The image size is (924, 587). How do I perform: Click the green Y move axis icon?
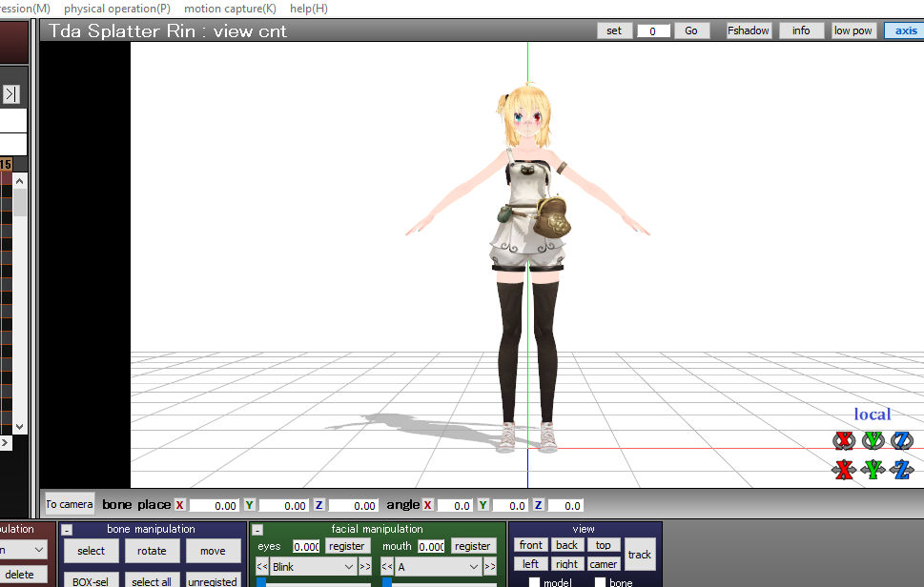(873, 469)
